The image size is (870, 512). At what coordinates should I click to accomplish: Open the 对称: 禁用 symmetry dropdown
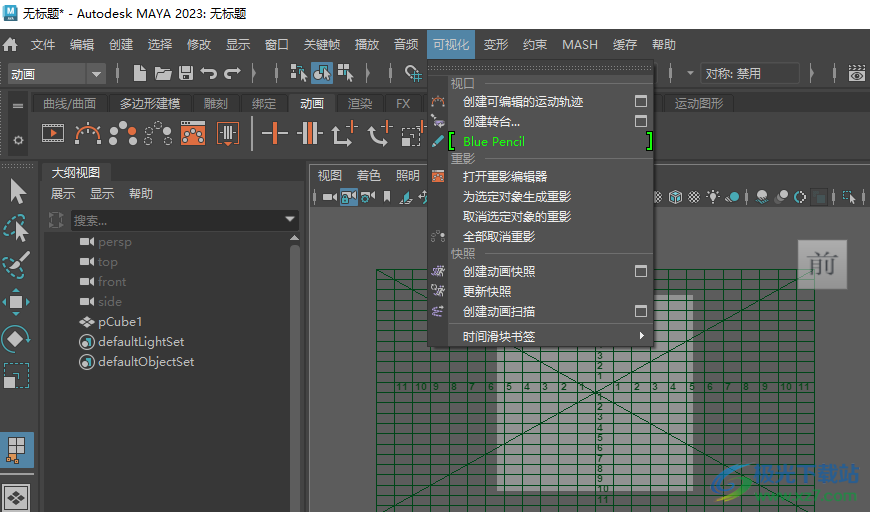coord(751,74)
